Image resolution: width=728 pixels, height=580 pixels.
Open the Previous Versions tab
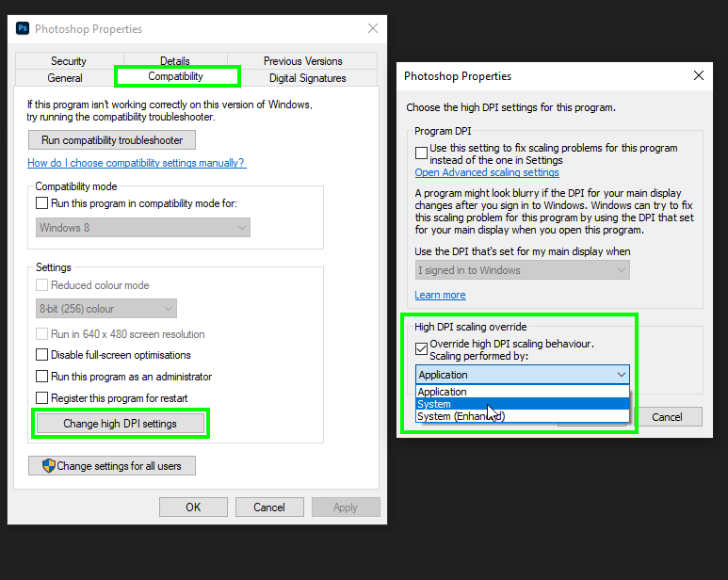[x=302, y=61]
